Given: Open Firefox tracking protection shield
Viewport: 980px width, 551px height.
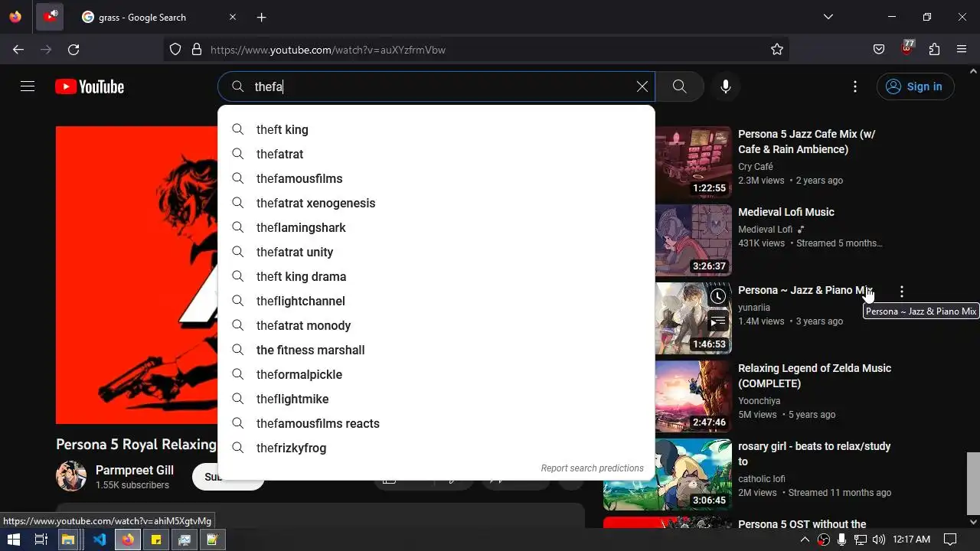Looking at the screenshot, I should 175,50.
